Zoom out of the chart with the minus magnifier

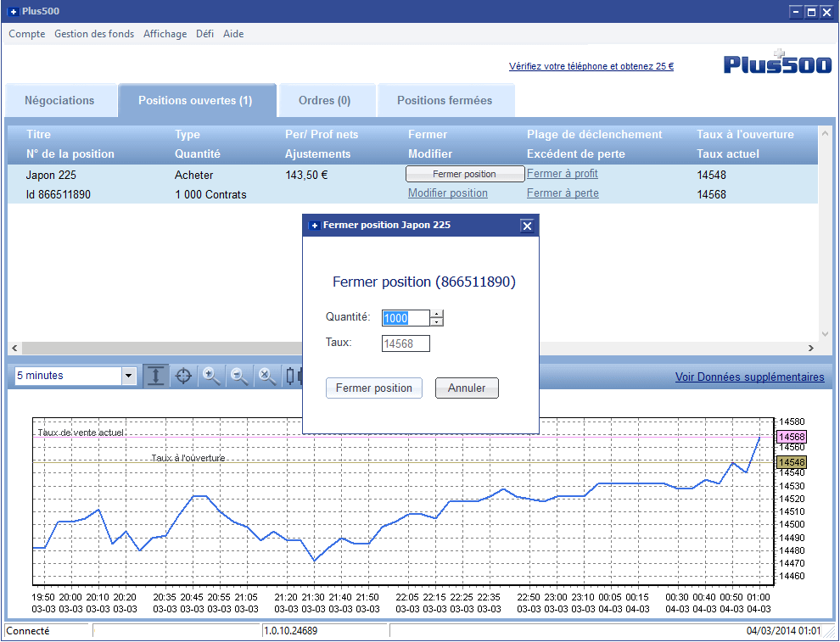pos(239,376)
